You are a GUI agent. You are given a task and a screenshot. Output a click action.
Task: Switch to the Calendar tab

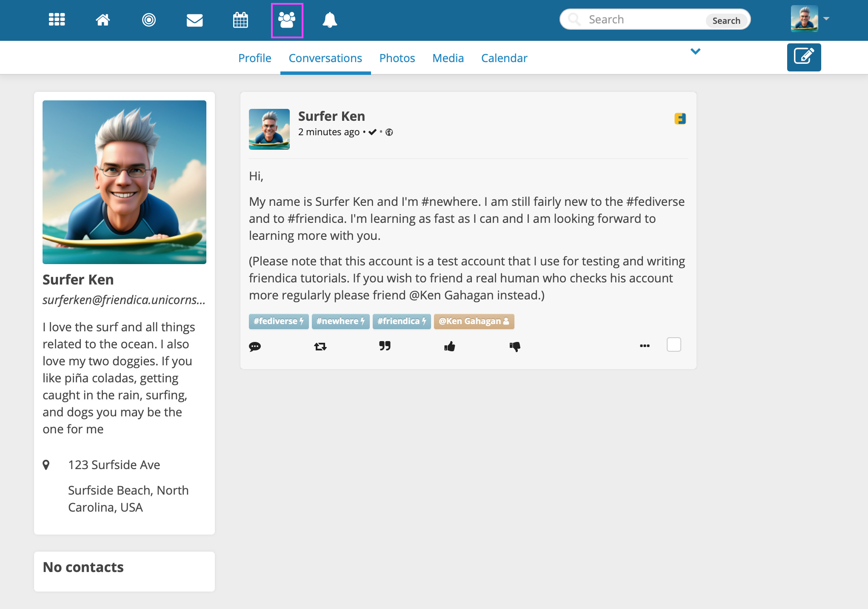504,58
